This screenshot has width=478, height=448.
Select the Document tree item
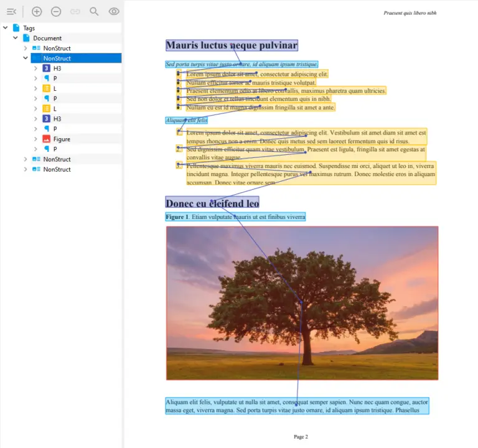(x=47, y=38)
